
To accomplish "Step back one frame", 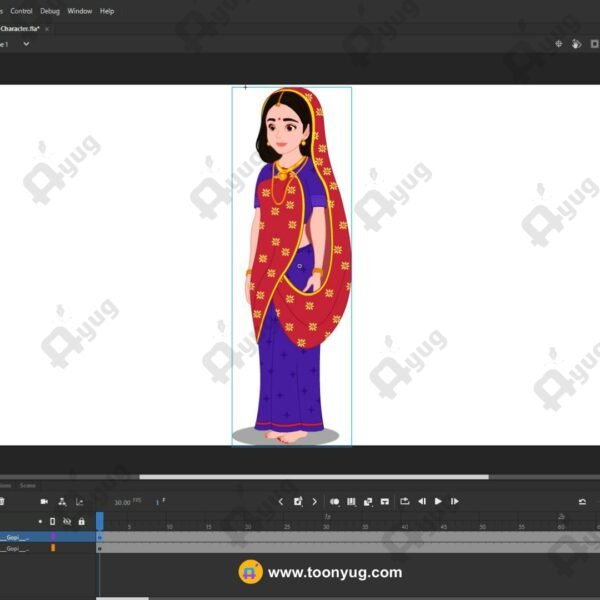I will (x=422, y=501).
